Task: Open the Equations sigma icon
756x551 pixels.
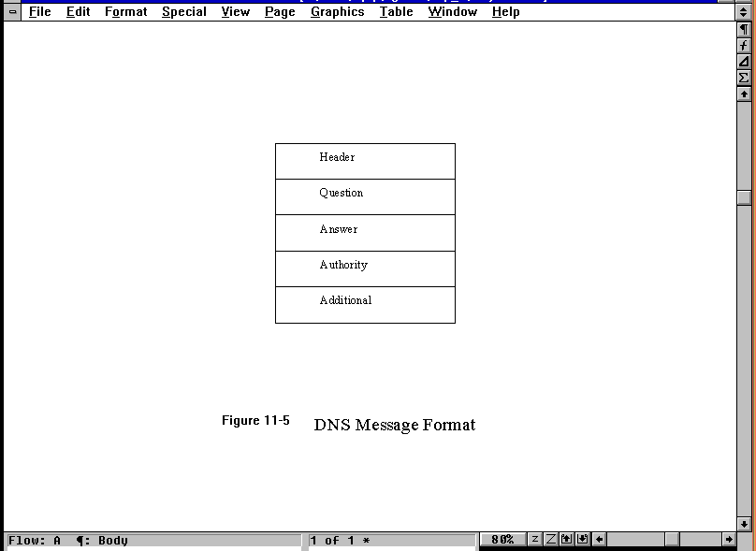Action: [744, 78]
